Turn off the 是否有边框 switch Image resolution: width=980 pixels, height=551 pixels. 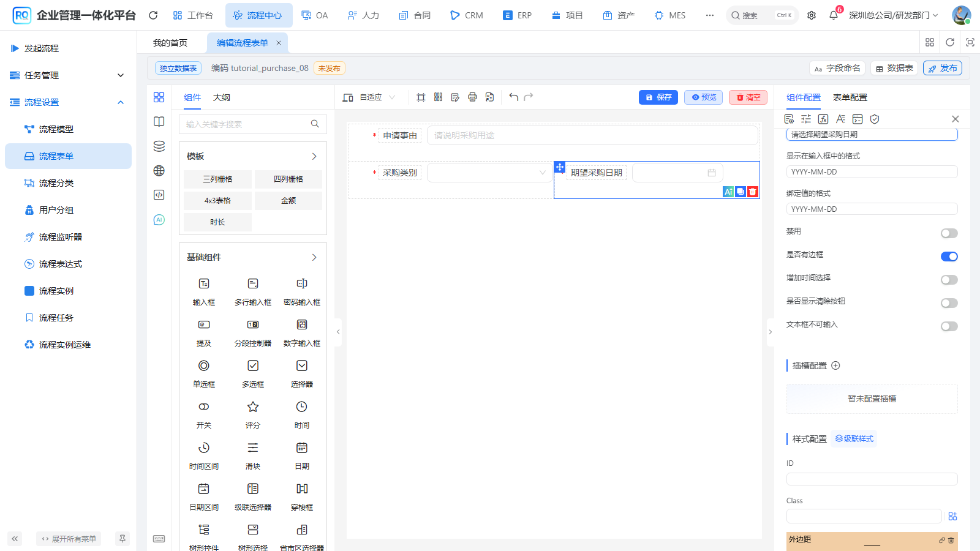tap(949, 257)
